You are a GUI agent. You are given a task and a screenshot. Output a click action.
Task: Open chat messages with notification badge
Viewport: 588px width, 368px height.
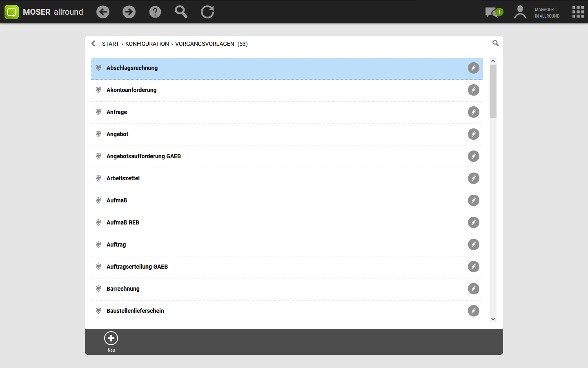coord(494,12)
